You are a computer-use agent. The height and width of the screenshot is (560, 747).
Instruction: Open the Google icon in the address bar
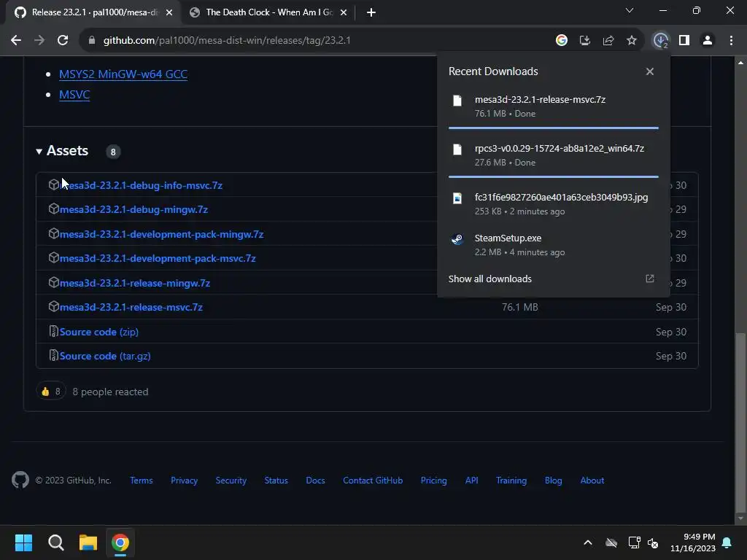coord(561,41)
